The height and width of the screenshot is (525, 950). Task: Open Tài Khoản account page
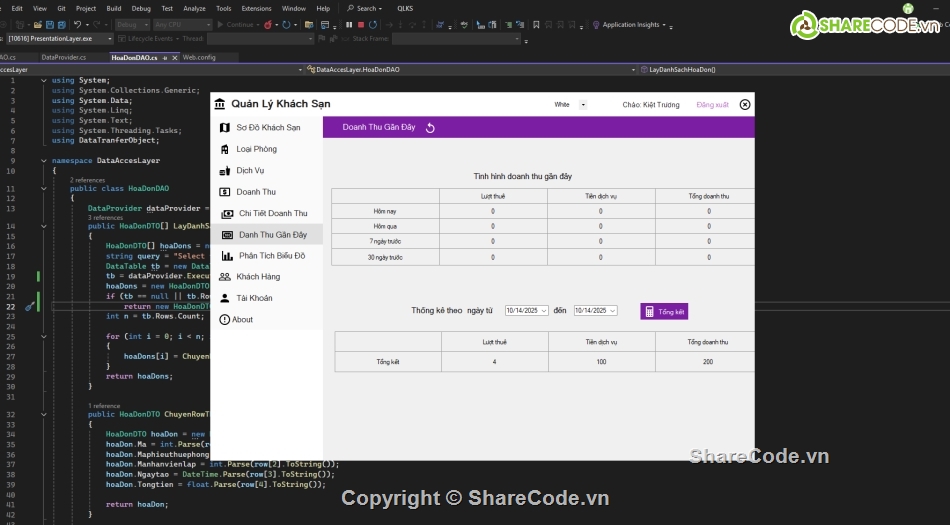point(254,298)
